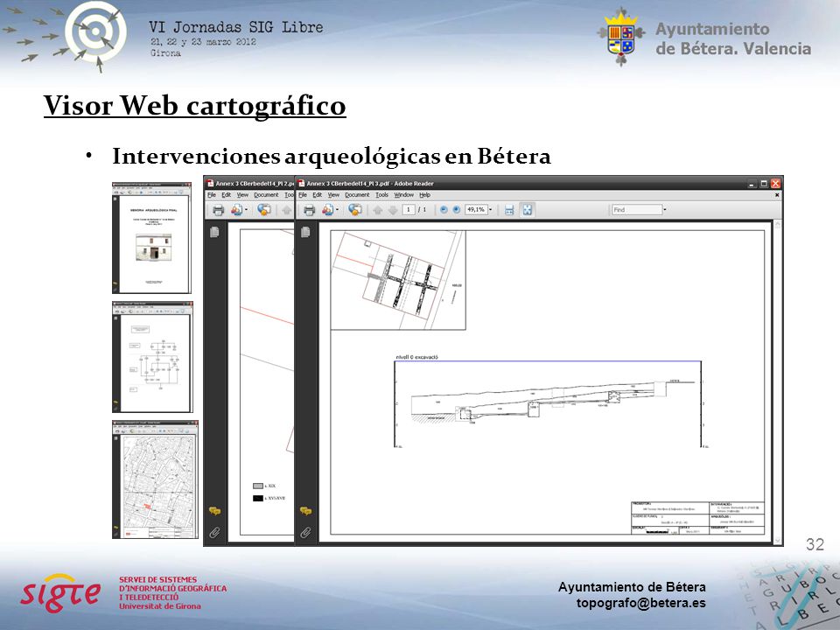840x630 pixels.
Task: Click the email/export PDF icon in Pl 2.pdf window
Action: 236,210
